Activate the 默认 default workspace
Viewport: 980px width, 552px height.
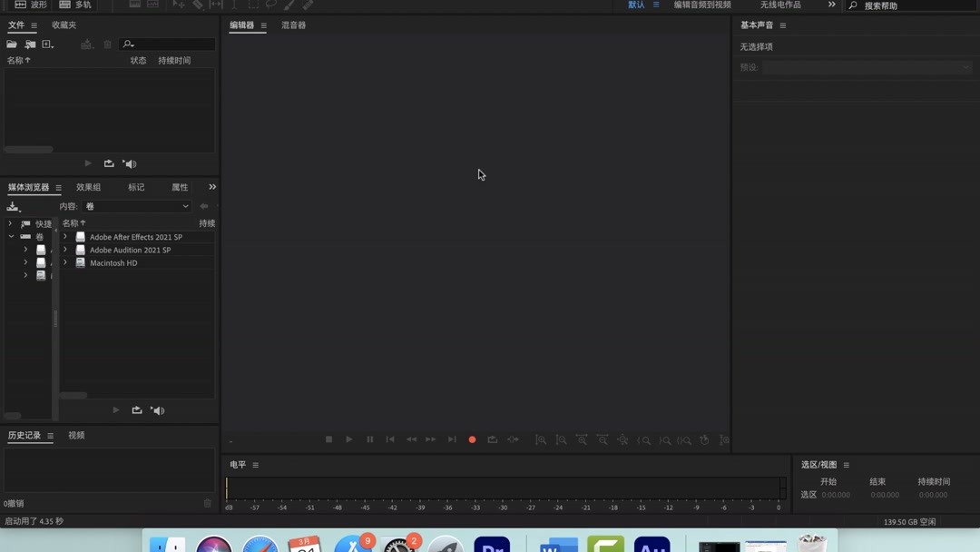tap(636, 5)
